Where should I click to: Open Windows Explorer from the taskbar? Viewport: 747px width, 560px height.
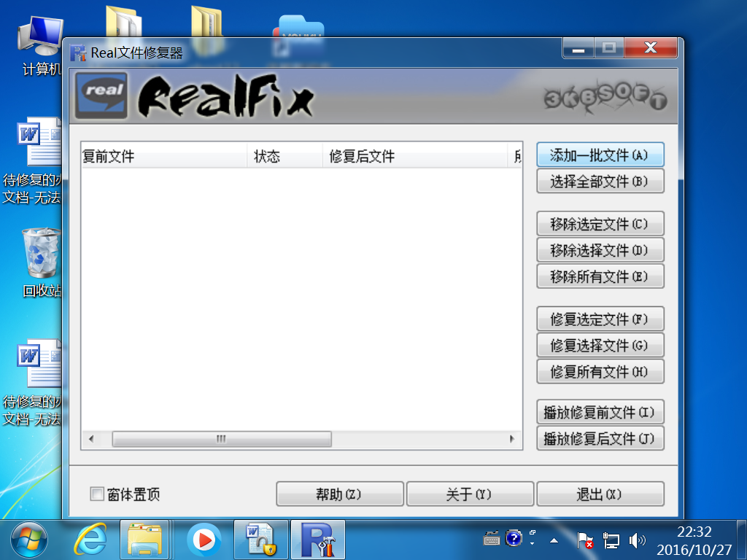tap(145, 540)
